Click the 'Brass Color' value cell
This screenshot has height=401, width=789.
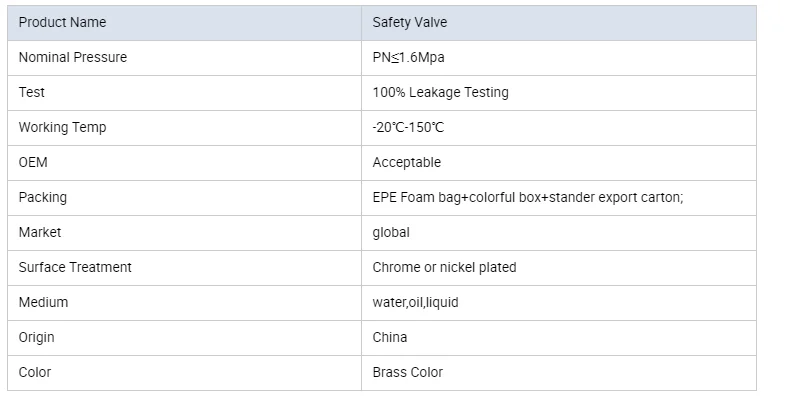click(407, 372)
